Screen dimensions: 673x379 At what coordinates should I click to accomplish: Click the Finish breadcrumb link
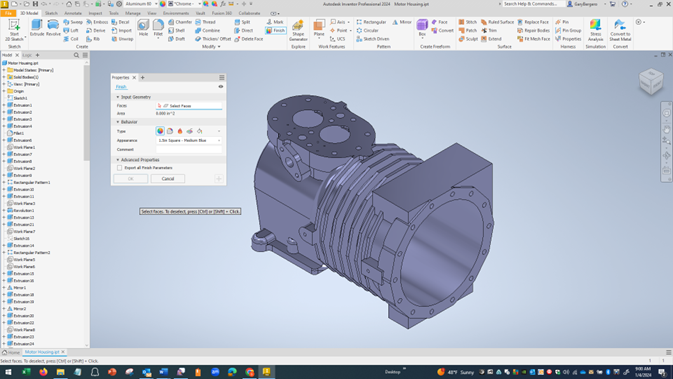click(121, 87)
